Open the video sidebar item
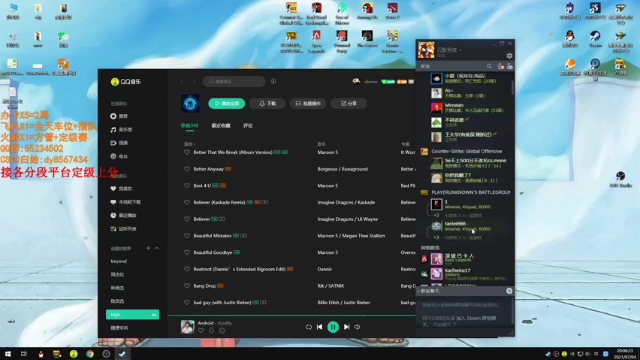The height and width of the screenshot is (360, 640). pyautogui.click(x=119, y=143)
